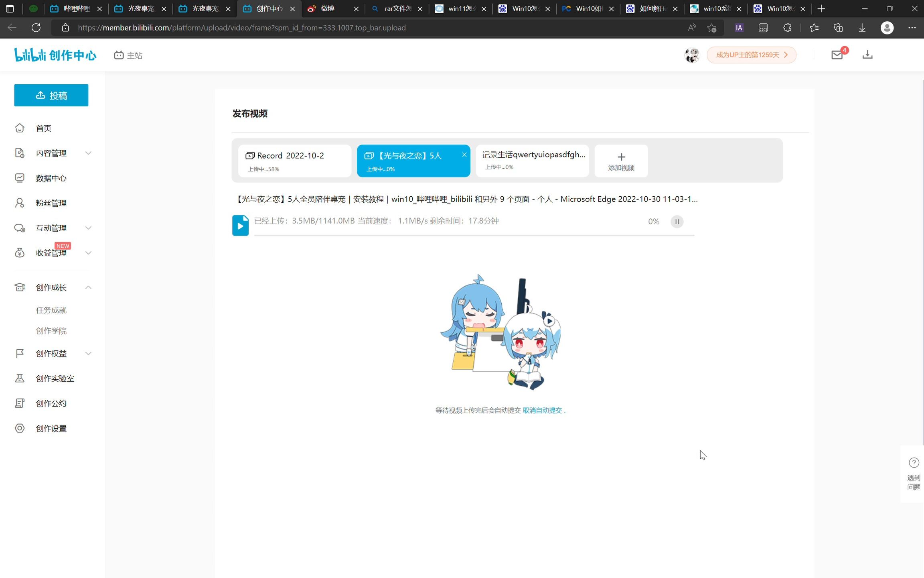This screenshot has height=578, width=924.
Task: Open 成为UP主的第1259天 badge
Action: tap(751, 55)
